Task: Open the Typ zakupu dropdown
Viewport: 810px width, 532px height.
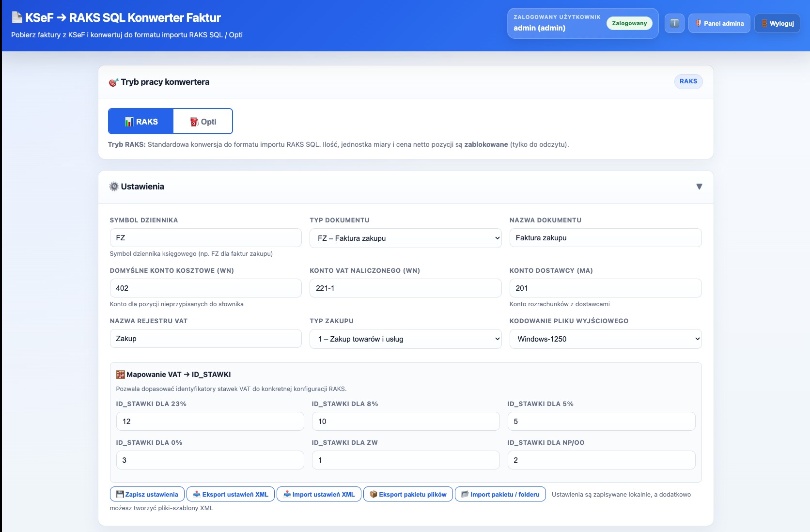Action: click(x=405, y=339)
